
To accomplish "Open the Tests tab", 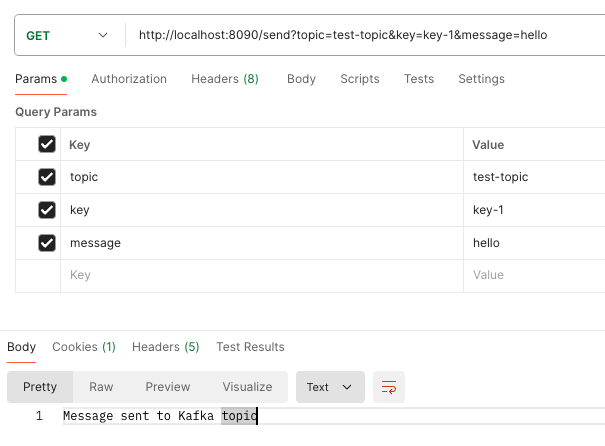I will (x=419, y=79).
